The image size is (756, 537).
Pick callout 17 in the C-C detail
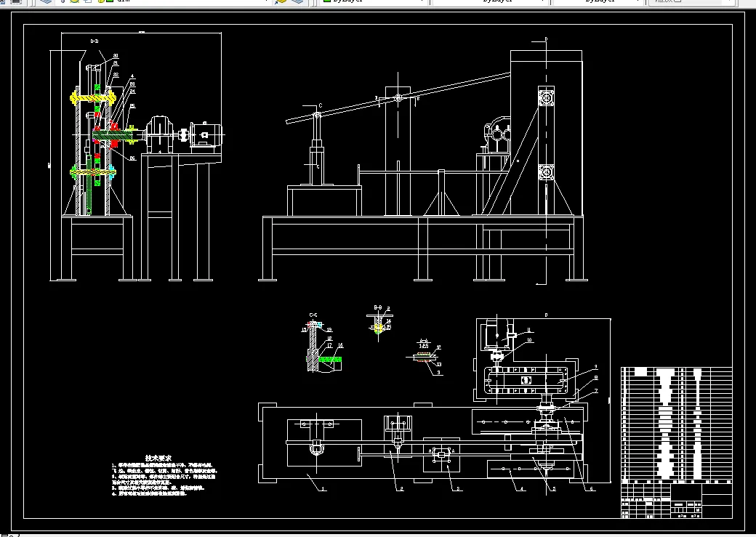(329, 346)
